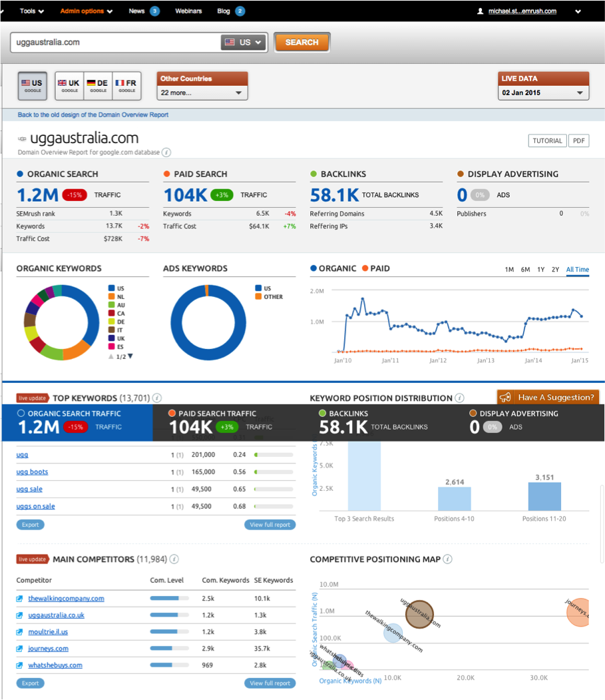Toggle the Paid series in the traffic chart legend
Screen dimensions: 605x700
tap(375, 268)
